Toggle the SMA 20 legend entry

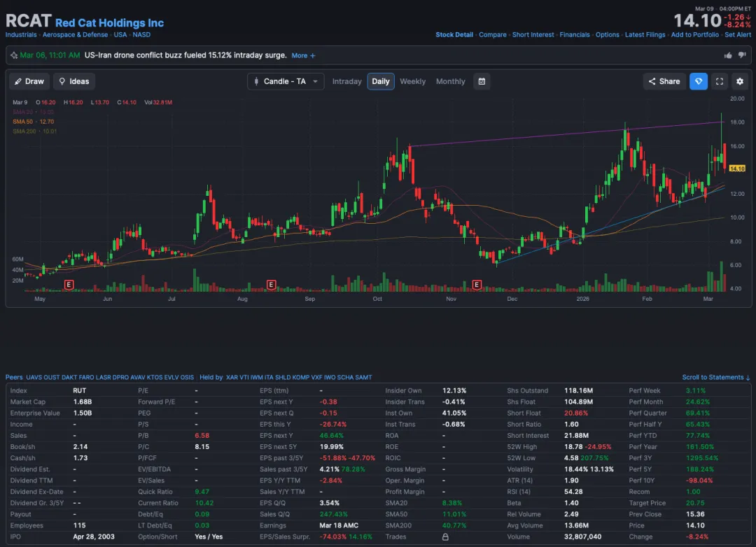[34, 112]
